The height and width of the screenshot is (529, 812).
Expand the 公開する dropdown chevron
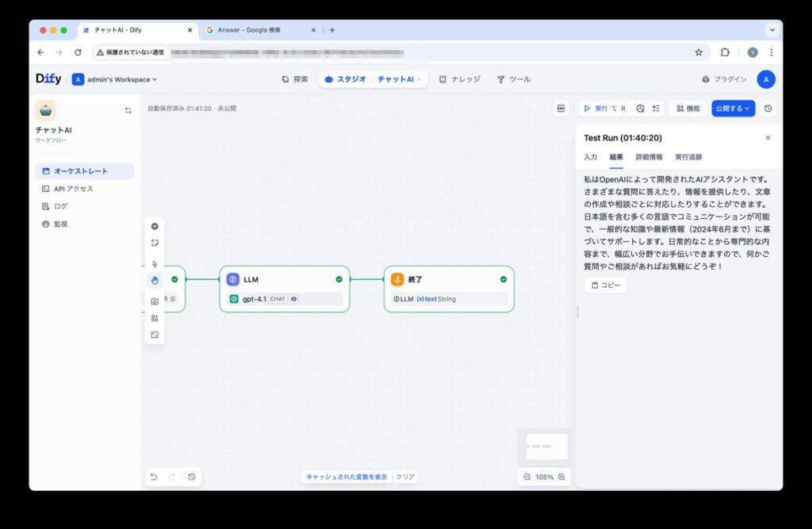(x=748, y=108)
